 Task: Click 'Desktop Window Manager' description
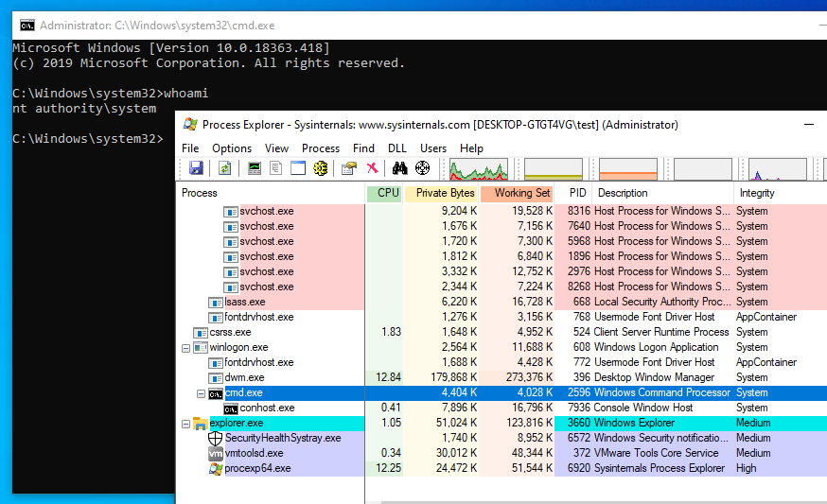point(654,377)
